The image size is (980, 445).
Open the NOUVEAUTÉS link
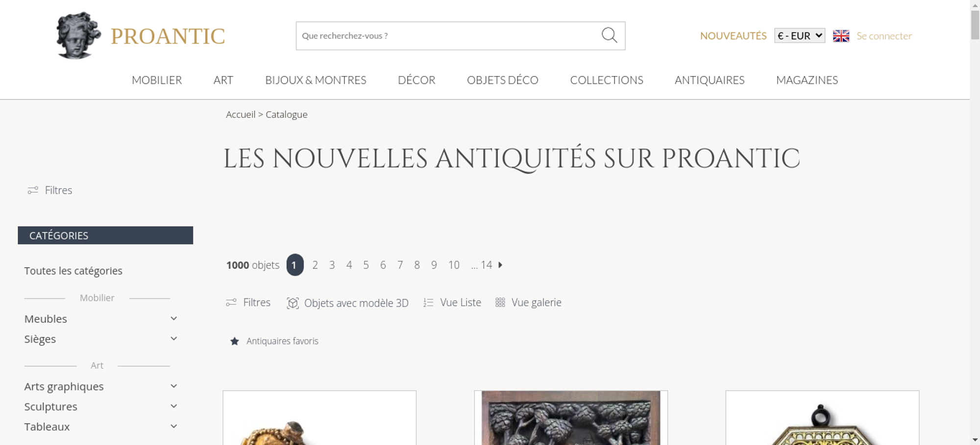tap(733, 36)
